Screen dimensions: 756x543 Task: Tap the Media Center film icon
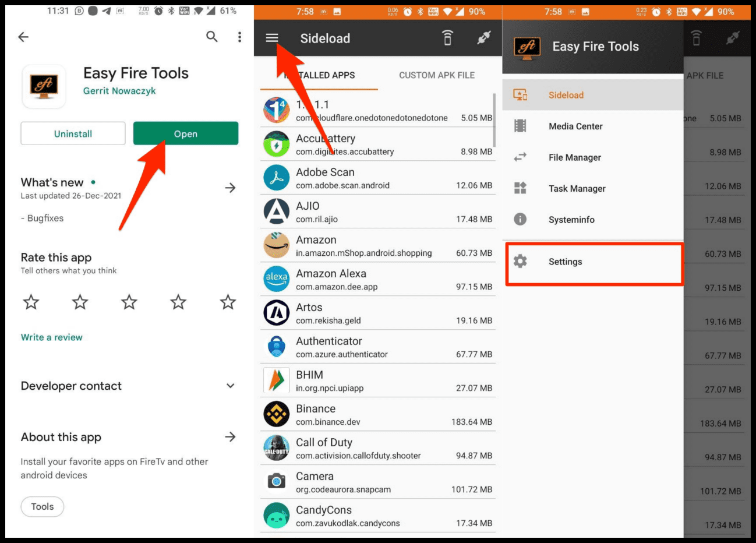click(x=520, y=126)
